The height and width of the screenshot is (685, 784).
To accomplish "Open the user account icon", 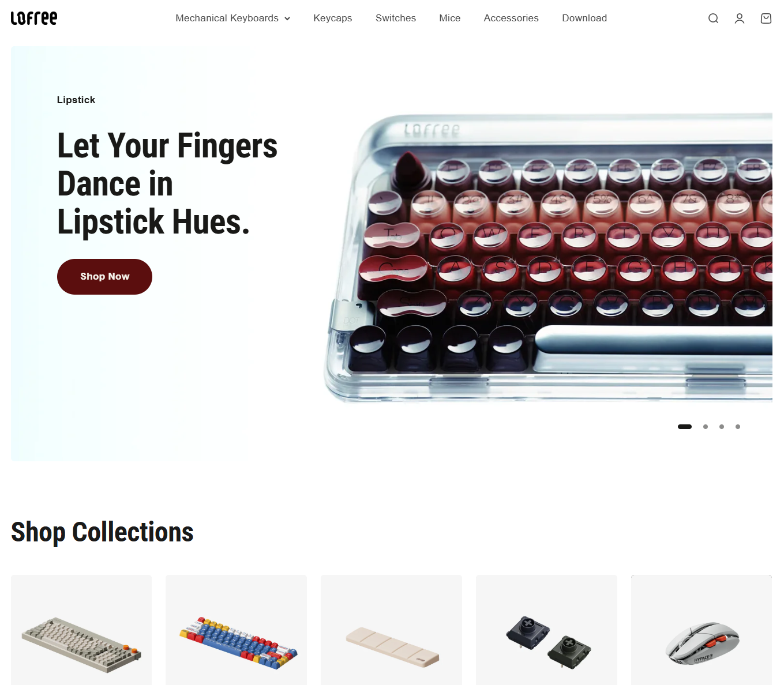I will click(x=740, y=18).
